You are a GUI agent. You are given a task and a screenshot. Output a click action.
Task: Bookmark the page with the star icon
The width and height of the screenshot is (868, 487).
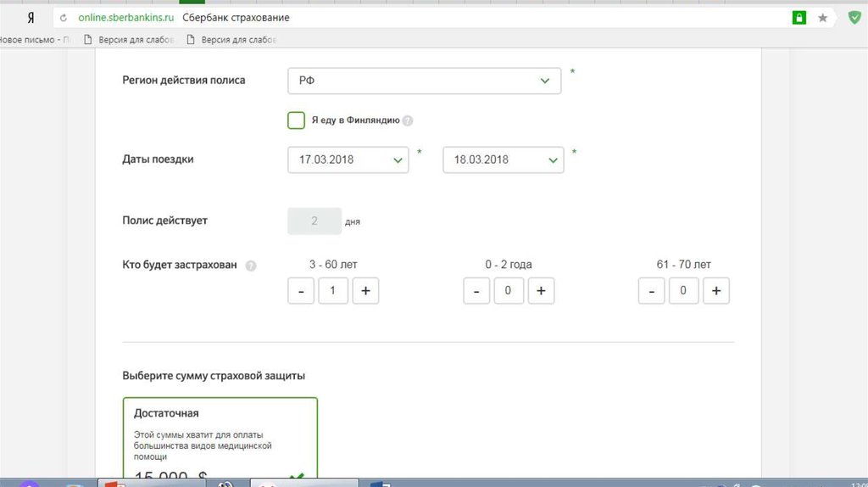click(x=822, y=18)
